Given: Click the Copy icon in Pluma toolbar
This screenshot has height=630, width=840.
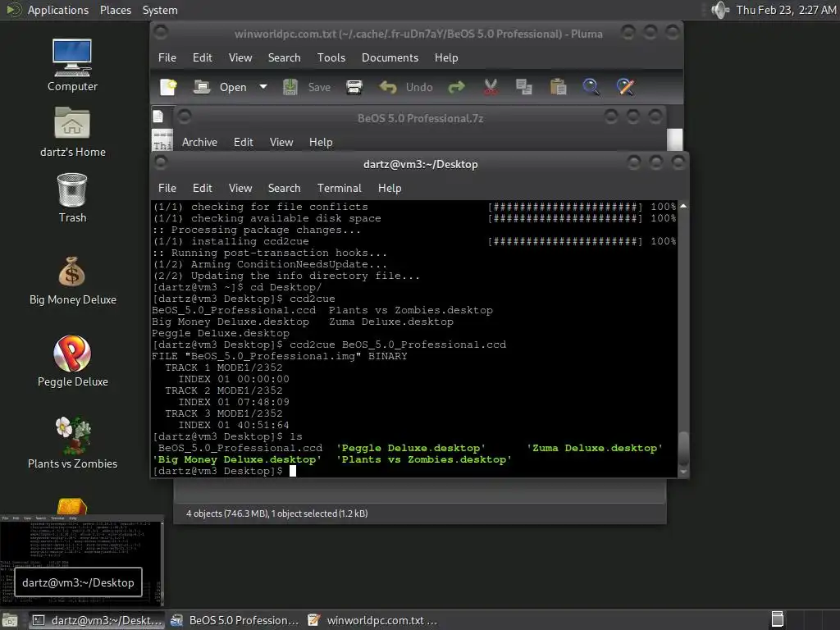Looking at the screenshot, I should 523,87.
